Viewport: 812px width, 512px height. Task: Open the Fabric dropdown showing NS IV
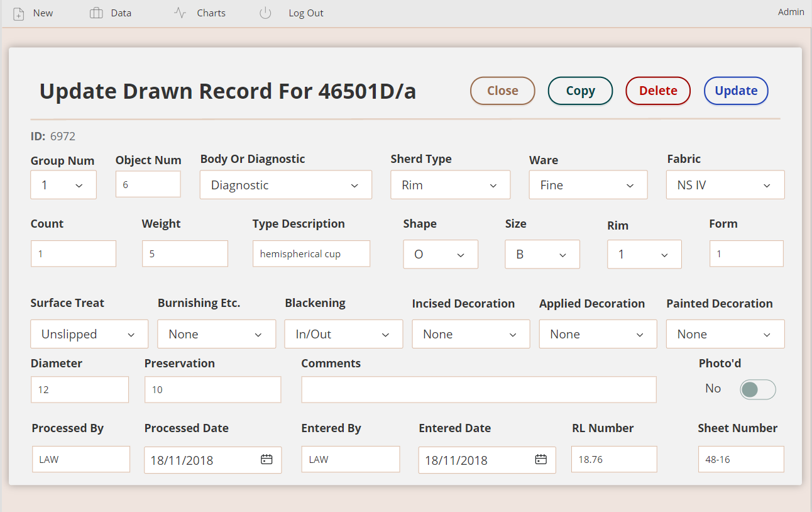click(725, 185)
